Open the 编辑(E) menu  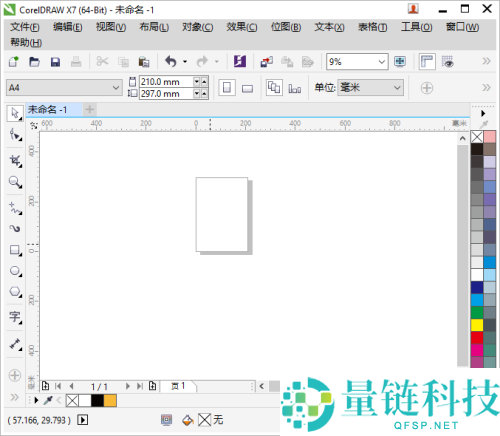(x=68, y=27)
